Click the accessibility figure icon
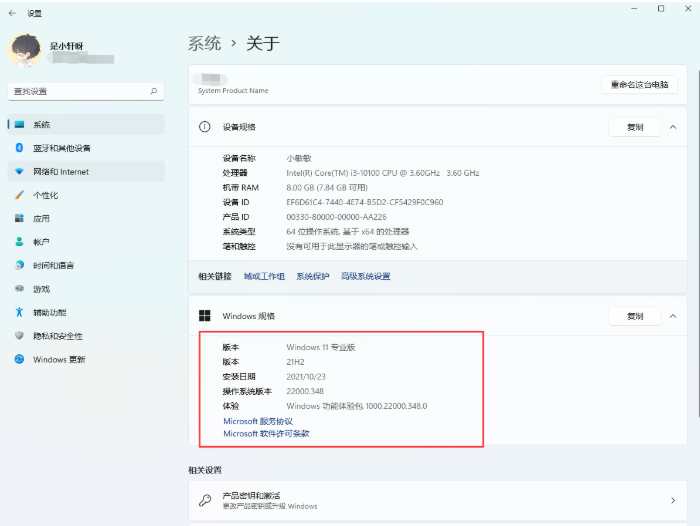Image resolution: width=700 pixels, height=526 pixels. tap(19, 312)
